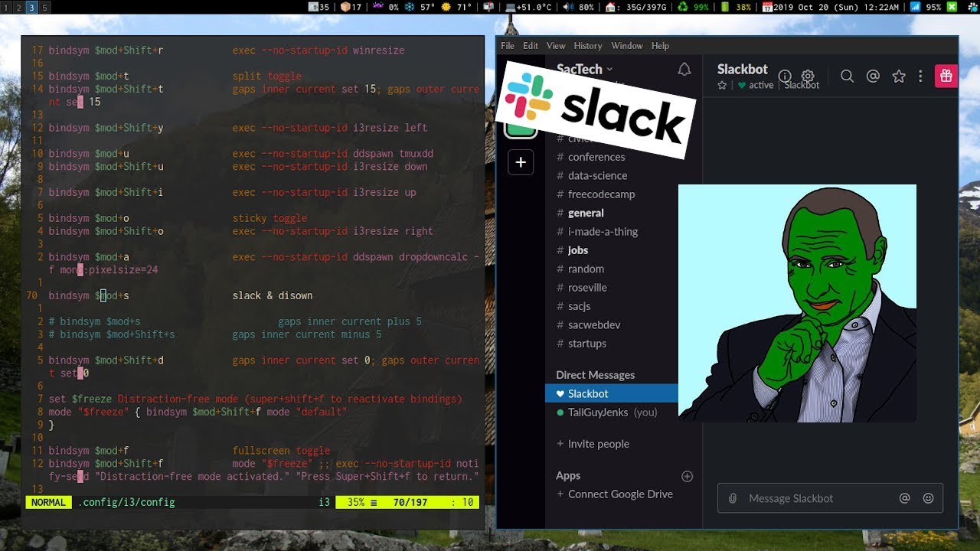The image size is (980, 551).
Task: Switch to i3 workspace 1
Action: (6, 7)
